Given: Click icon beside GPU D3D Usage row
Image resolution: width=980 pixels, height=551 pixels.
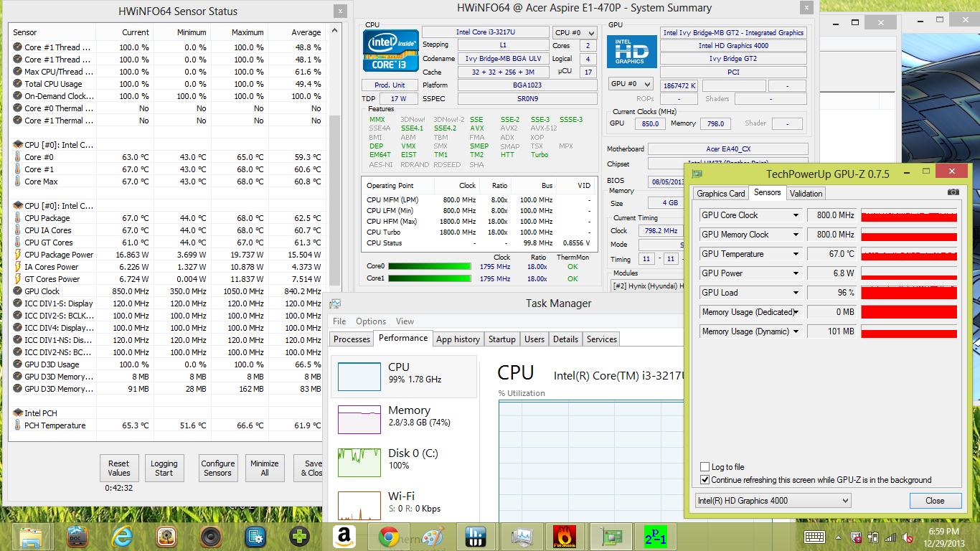Looking at the screenshot, I should pyautogui.click(x=17, y=364).
